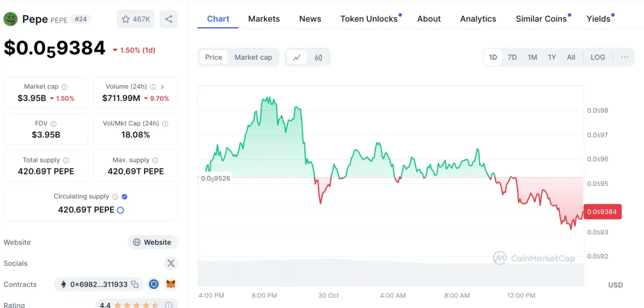The height and width of the screenshot is (308, 644).
Task: Click the circulating supply progress ring
Action: pyautogui.click(x=120, y=210)
